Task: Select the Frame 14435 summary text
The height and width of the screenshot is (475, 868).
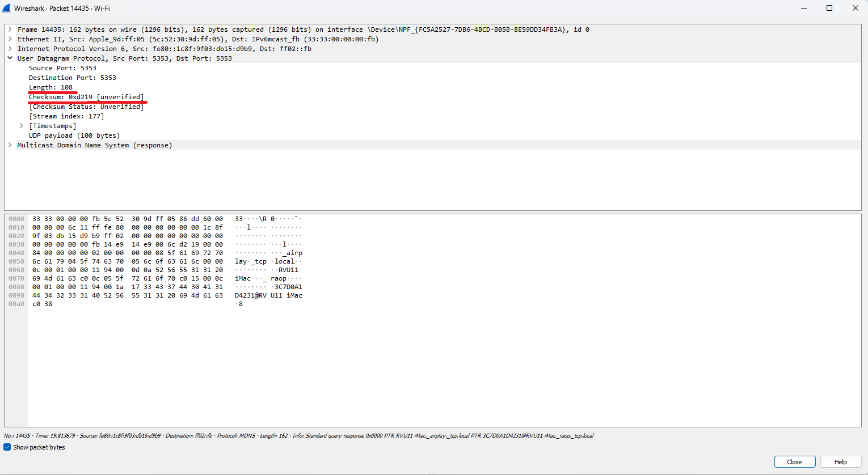Action: coord(304,29)
